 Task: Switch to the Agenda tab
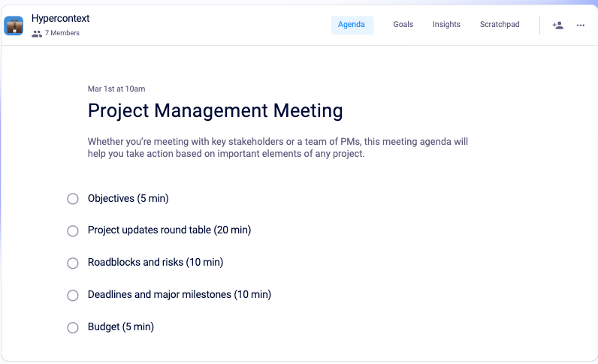pyautogui.click(x=352, y=25)
